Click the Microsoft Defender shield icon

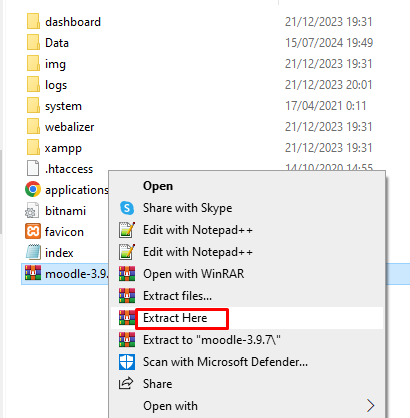tap(127, 362)
